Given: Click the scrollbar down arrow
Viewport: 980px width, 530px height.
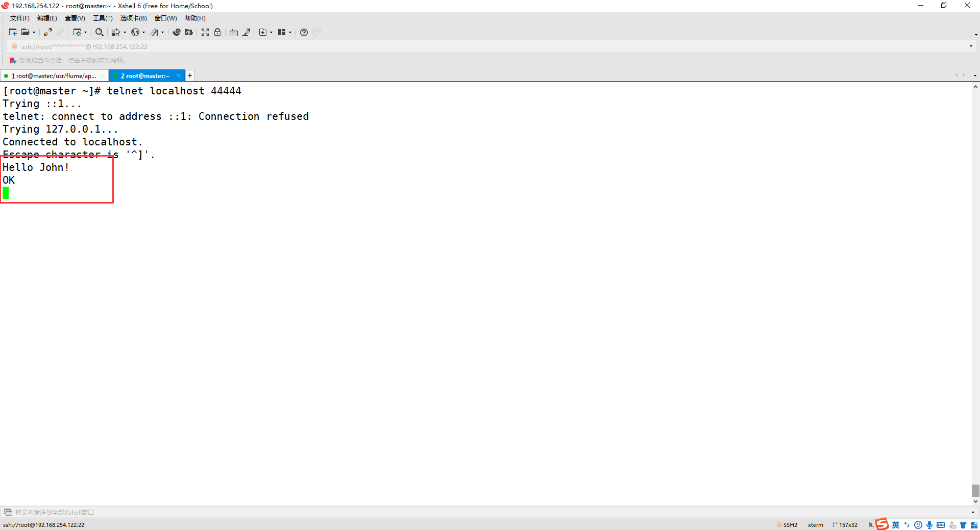Looking at the screenshot, I should click(975, 501).
